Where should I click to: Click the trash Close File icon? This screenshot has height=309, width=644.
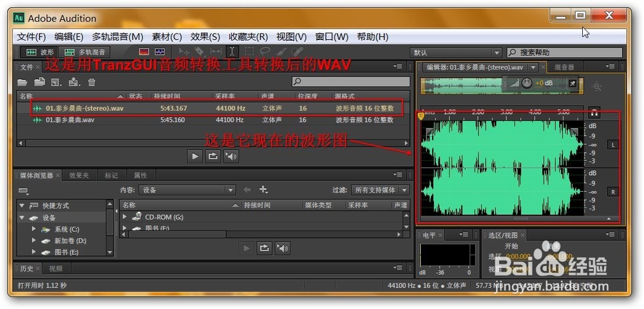pyautogui.click(x=91, y=82)
